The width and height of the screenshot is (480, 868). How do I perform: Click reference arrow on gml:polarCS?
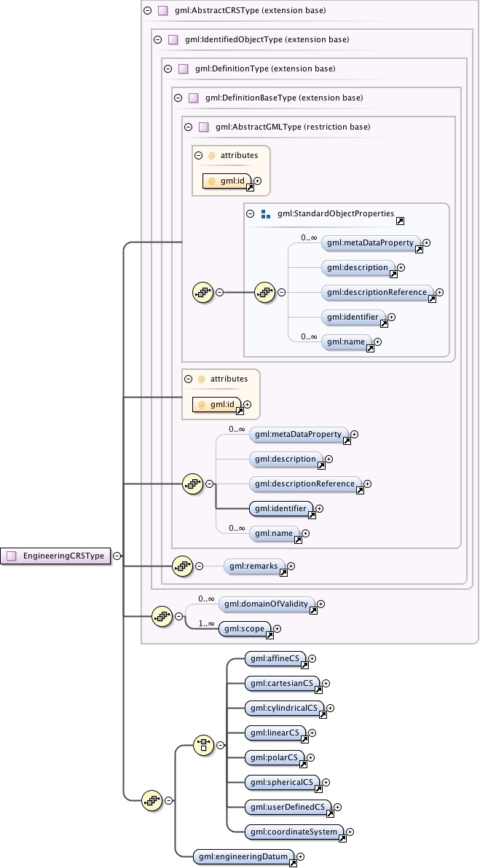click(303, 764)
